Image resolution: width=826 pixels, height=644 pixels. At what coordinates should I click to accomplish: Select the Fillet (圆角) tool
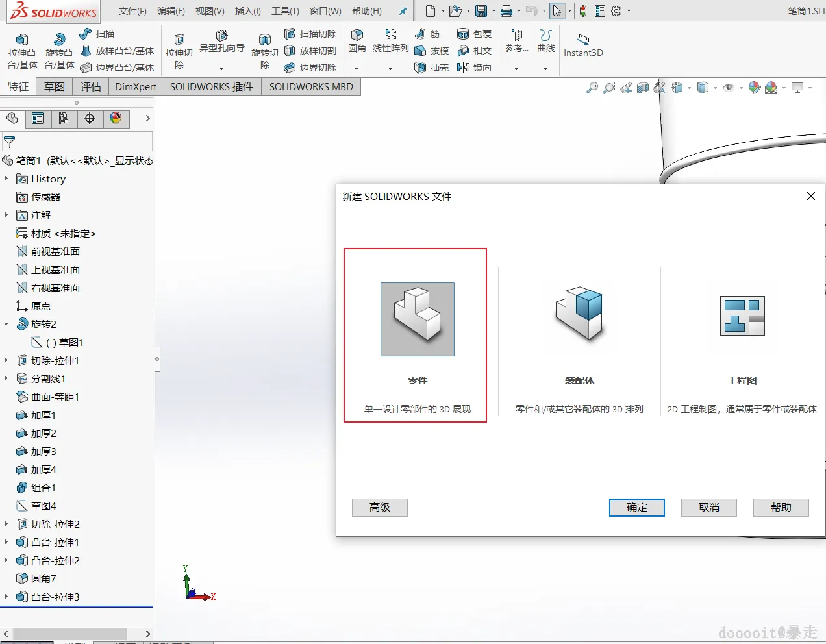[x=357, y=41]
